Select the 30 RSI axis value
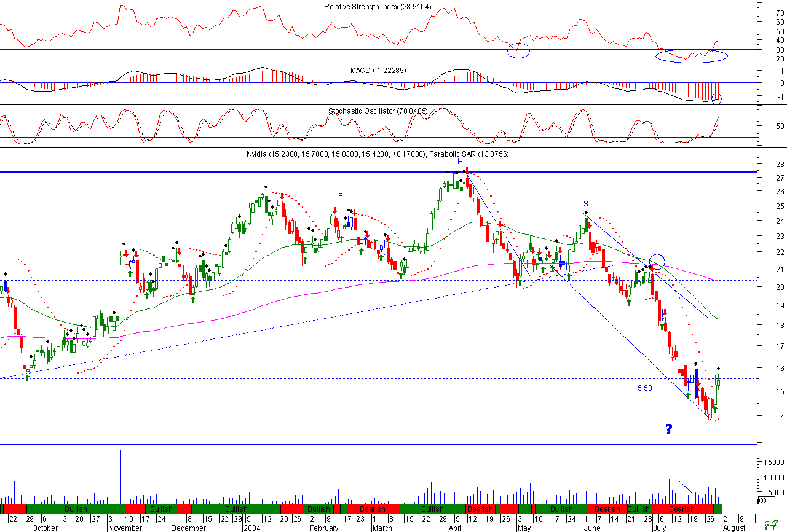The width and height of the screenshot is (787, 532). (x=780, y=50)
